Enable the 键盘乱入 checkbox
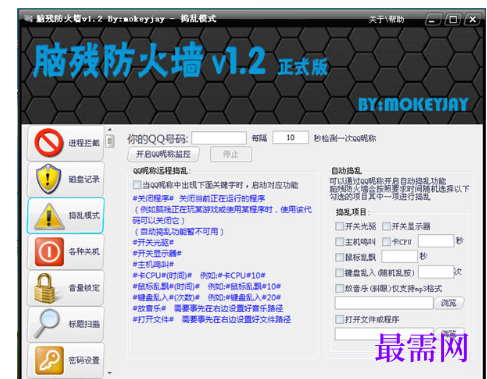487x379 pixels. point(339,273)
